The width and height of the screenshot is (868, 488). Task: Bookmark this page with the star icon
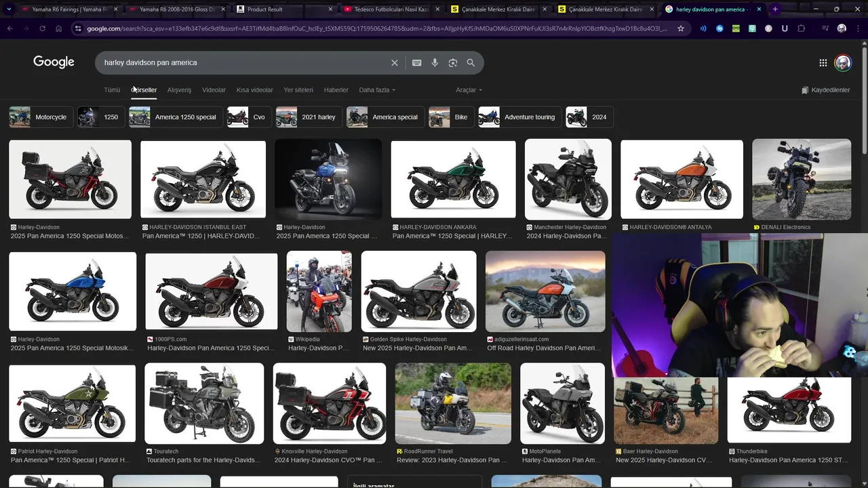click(x=681, y=28)
